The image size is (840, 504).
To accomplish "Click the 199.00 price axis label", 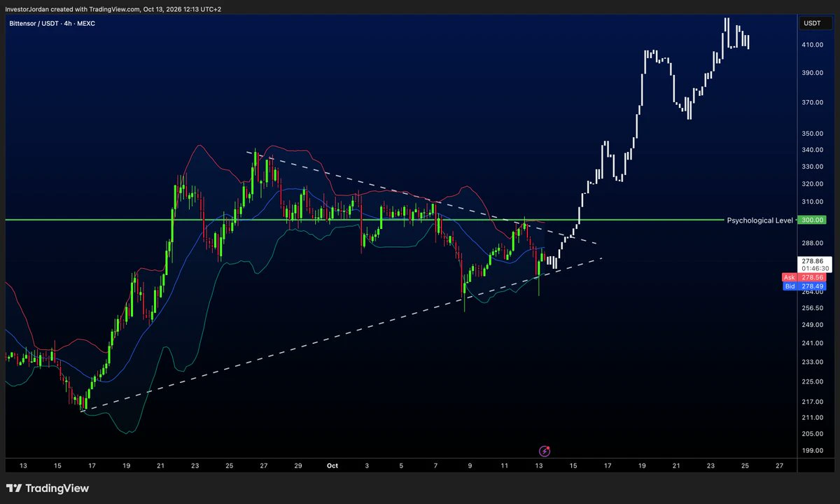I will point(812,450).
